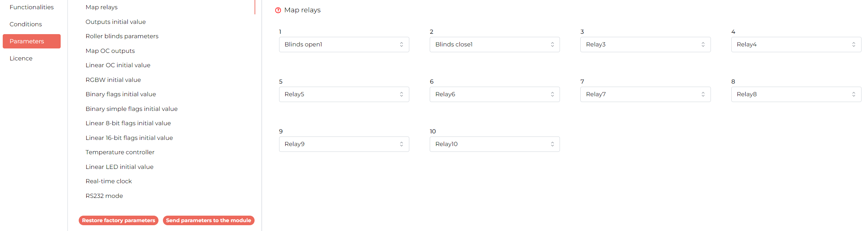
Task: Open the Relay6 combo box
Action: 494,94
